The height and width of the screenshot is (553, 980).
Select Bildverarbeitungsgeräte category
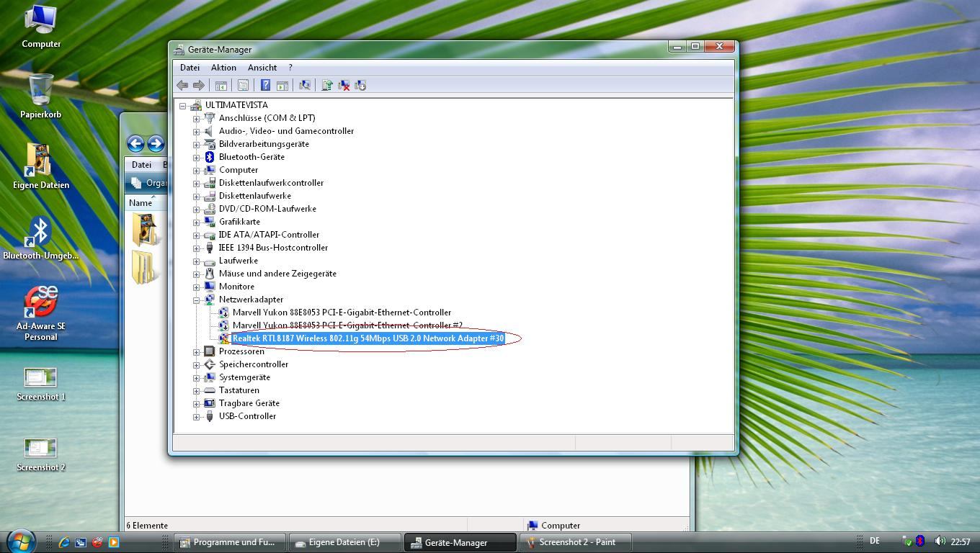click(264, 144)
